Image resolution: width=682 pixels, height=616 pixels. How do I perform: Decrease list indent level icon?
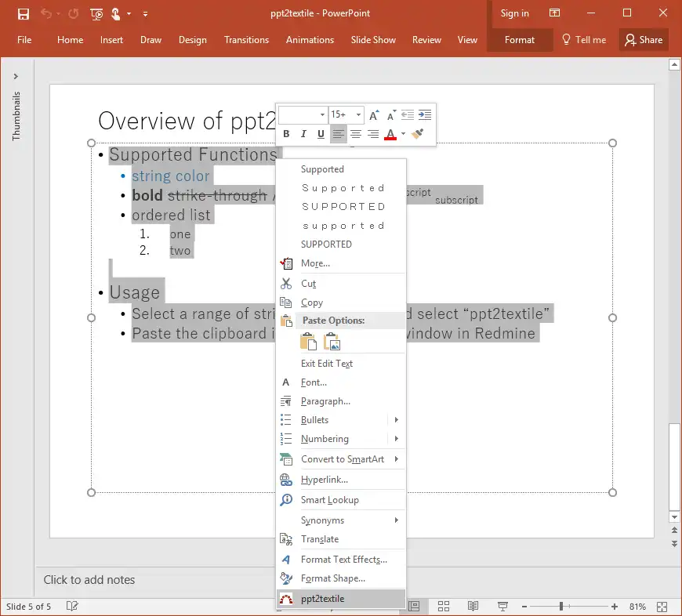(x=407, y=114)
